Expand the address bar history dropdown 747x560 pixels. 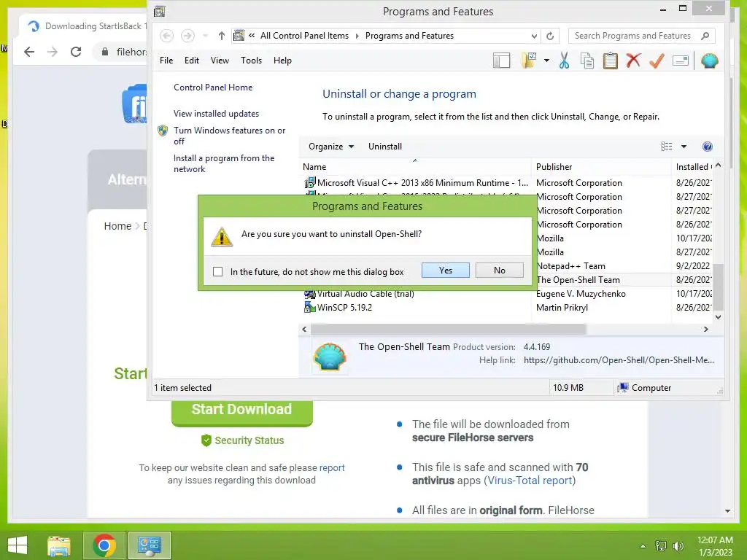534,36
